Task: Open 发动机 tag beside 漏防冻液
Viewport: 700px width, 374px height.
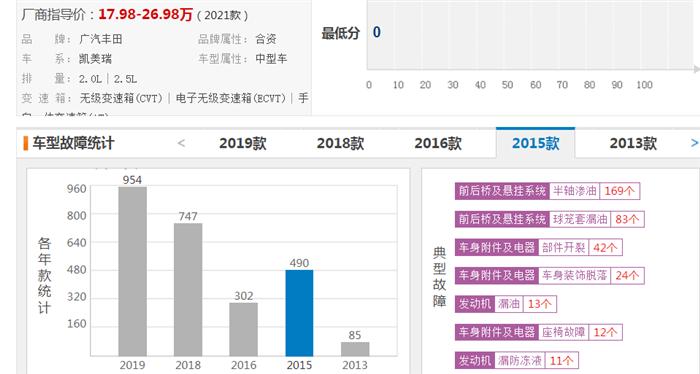Action: 475,360
